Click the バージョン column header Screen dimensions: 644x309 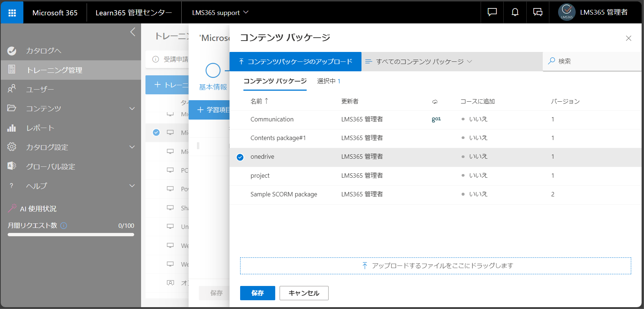click(565, 101)
